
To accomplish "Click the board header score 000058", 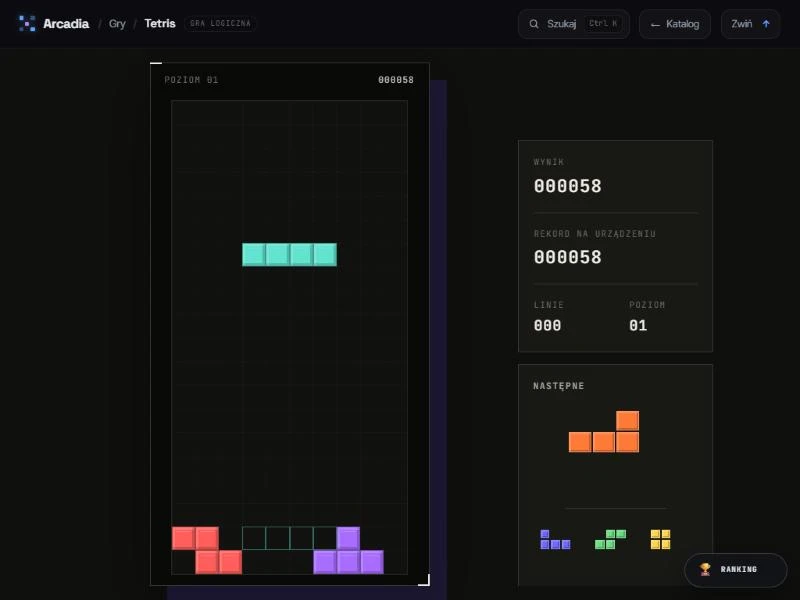I will tap(396, 80).
